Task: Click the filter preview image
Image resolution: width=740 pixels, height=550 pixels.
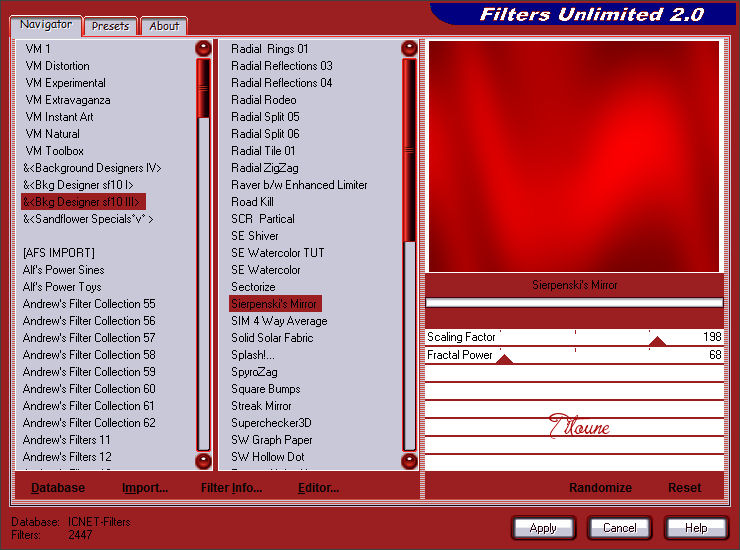Action: point(574,156)
